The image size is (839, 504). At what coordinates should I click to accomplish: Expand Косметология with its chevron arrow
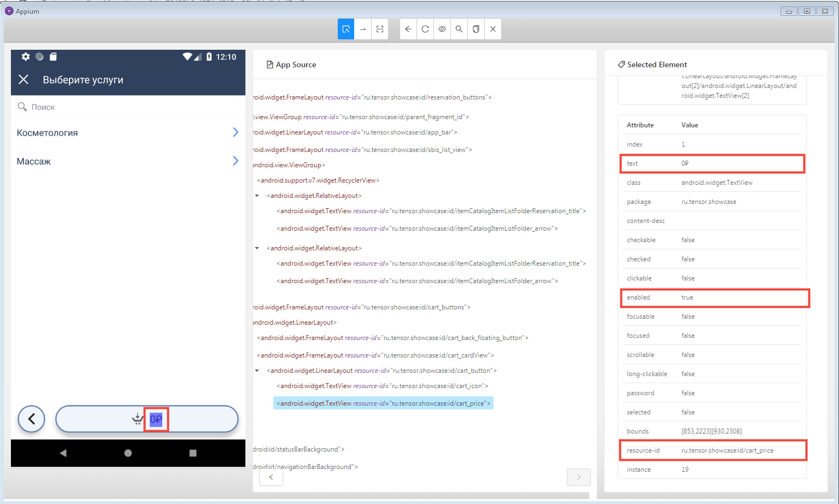coord(236,132)
